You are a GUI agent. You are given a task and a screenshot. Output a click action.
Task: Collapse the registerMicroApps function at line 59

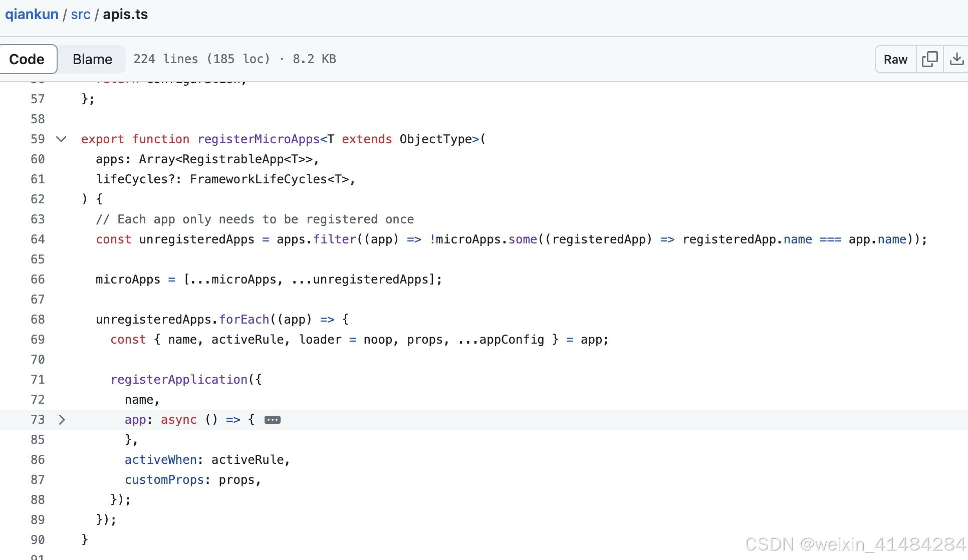pyautogui.click(x=61, y=139)
